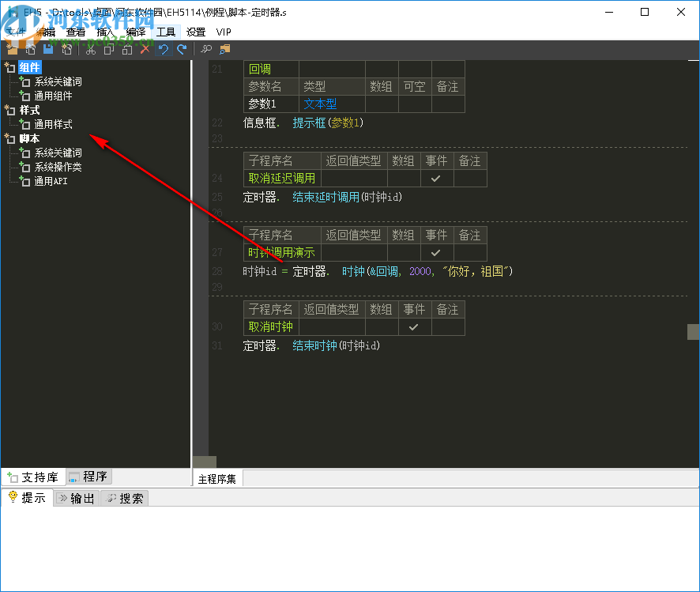
Task: Click the vertical scrollbar thumb
Action: point(693,332)
